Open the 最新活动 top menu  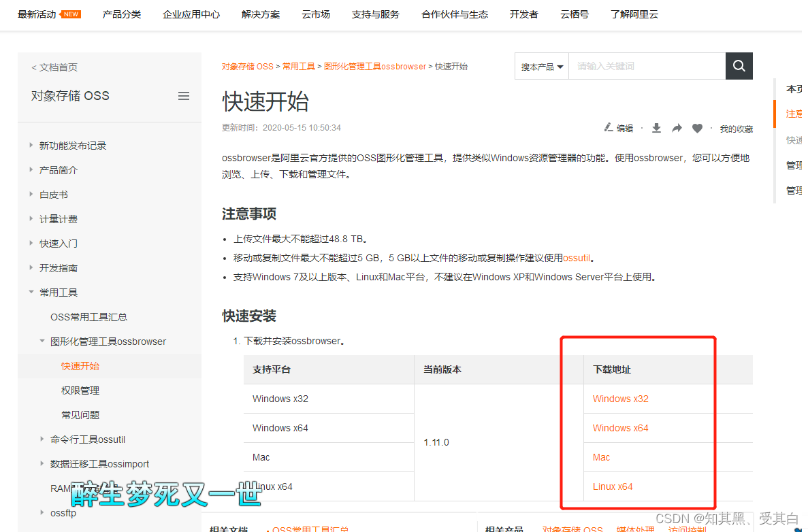tap(37, 14)
